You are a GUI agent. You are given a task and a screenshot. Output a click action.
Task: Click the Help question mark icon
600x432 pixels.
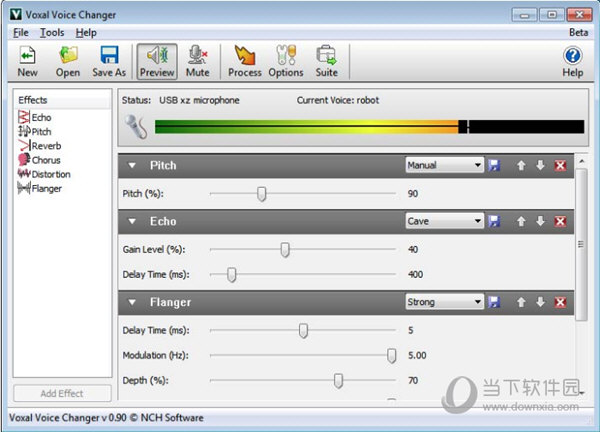coord(572,60)
